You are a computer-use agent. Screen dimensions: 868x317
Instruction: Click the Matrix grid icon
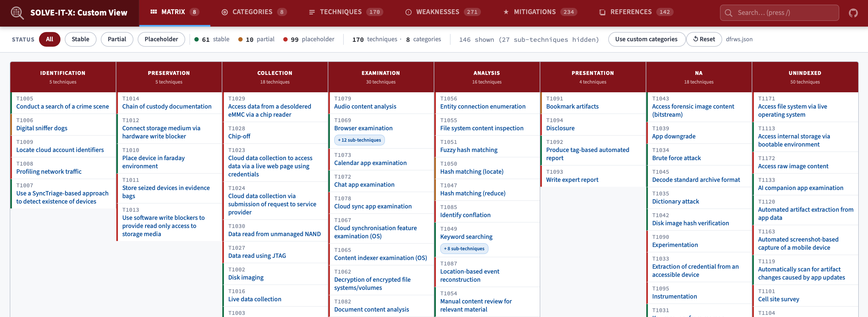click(x=154, y=12)
